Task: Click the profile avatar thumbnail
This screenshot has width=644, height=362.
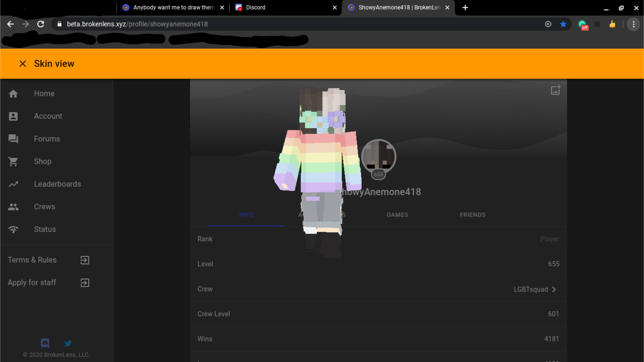Action: [379, 156]
